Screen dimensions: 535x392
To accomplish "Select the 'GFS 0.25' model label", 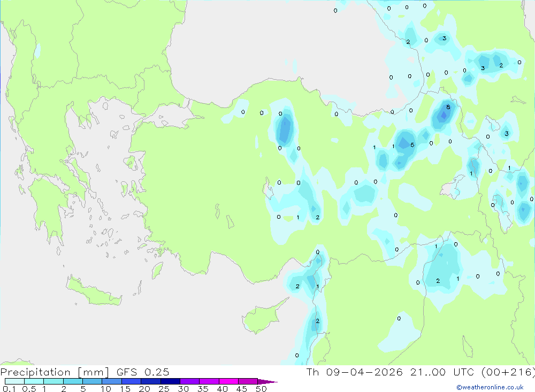I will click(x=143, y=372).
